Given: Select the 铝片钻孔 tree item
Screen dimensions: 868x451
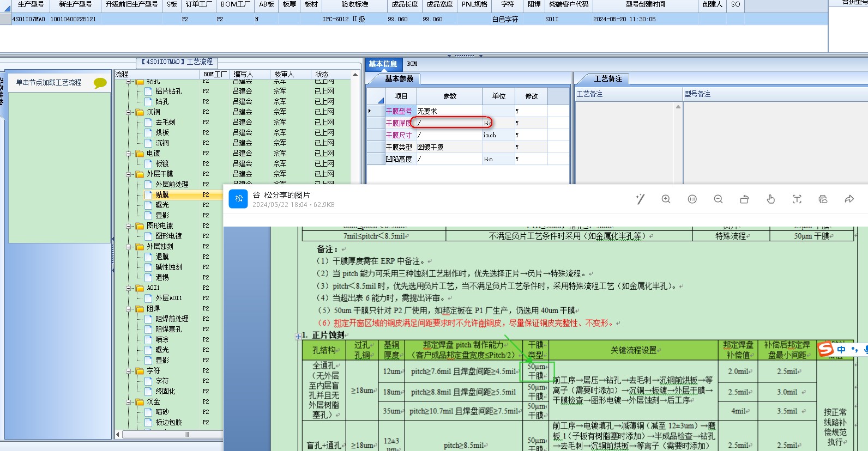Looking at the screenshot, I should tap(168, 91).
